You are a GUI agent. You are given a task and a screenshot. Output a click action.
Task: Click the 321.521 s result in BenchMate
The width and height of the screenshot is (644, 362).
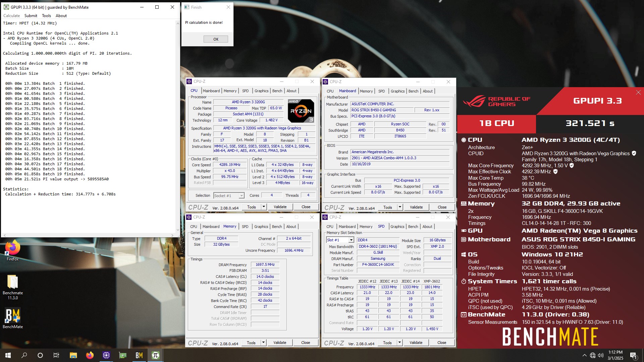coord(590,123)
